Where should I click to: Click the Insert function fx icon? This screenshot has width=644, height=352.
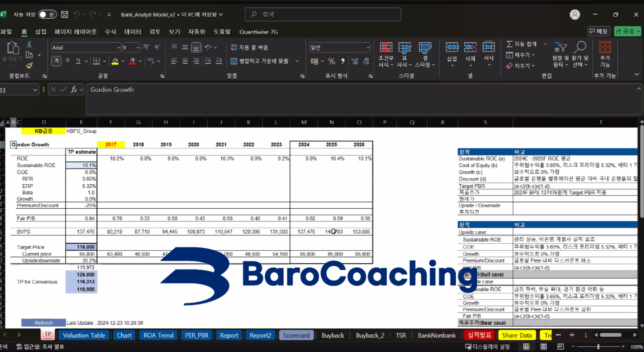click(74, 90)
